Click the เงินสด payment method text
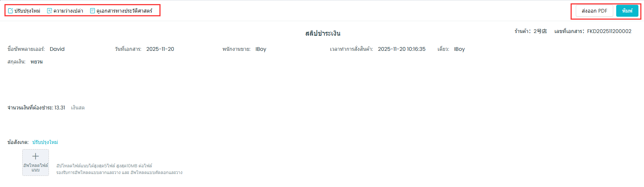This screenshot has width=644, height=187. 78,108
